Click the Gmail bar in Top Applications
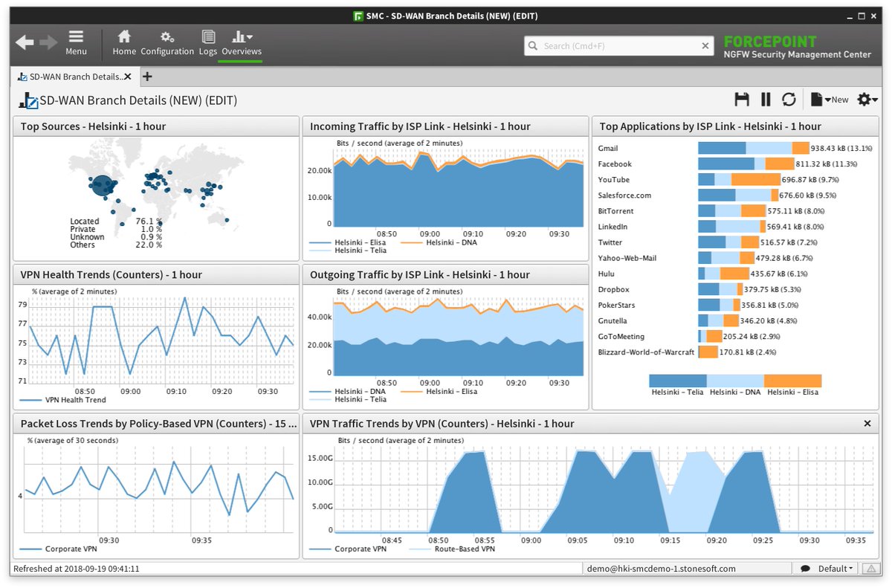Image resolution: width=892 pixels, height=588 pixels. click(754, 148)
